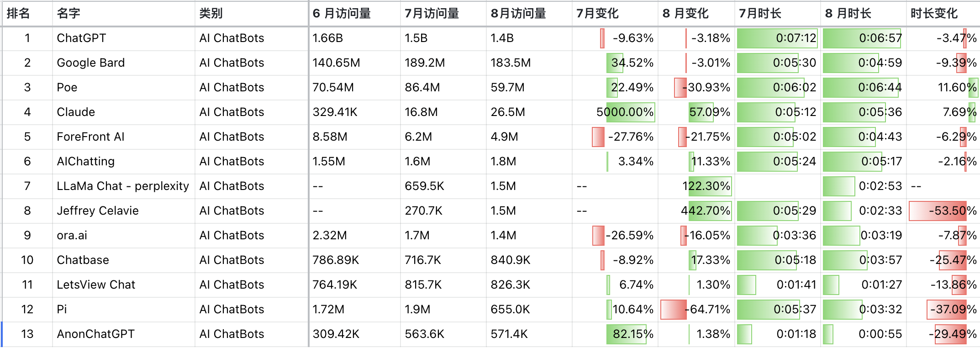
Task: Click the 122.30% August change cell
Action: pyautogui.click(x=696, y=186)
